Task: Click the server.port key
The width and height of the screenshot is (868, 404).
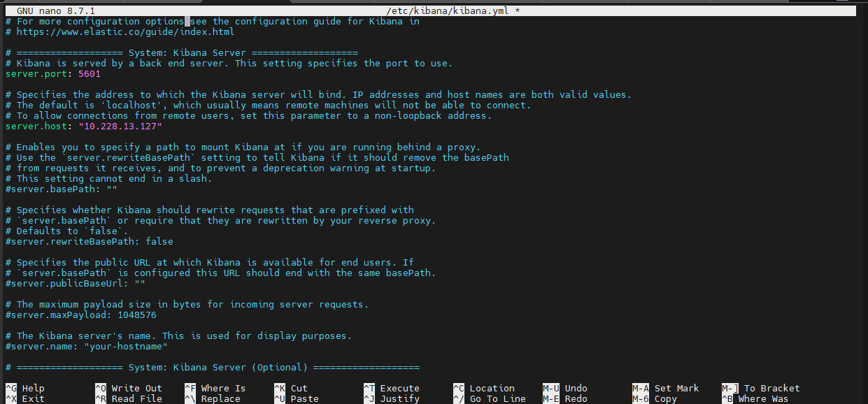Action: click(x=36, y=74)
